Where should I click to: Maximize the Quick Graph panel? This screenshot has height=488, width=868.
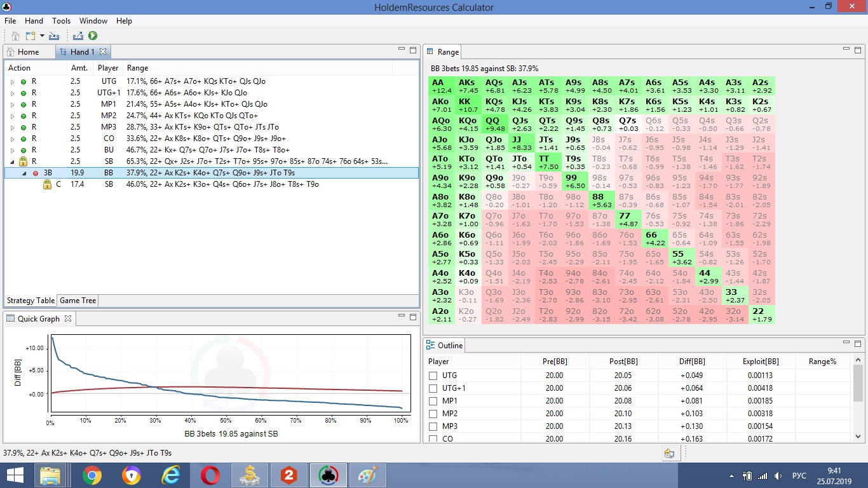click(x=413, y=316)
